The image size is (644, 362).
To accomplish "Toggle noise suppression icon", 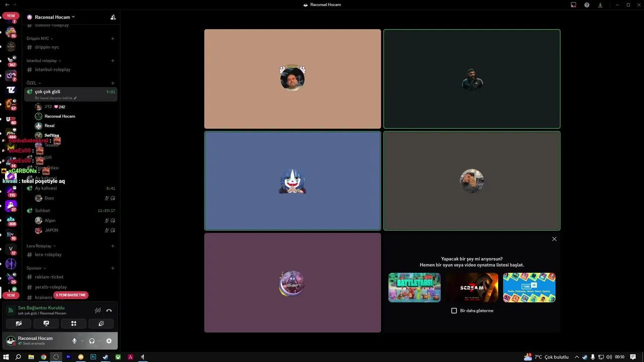I will [98, 310].
